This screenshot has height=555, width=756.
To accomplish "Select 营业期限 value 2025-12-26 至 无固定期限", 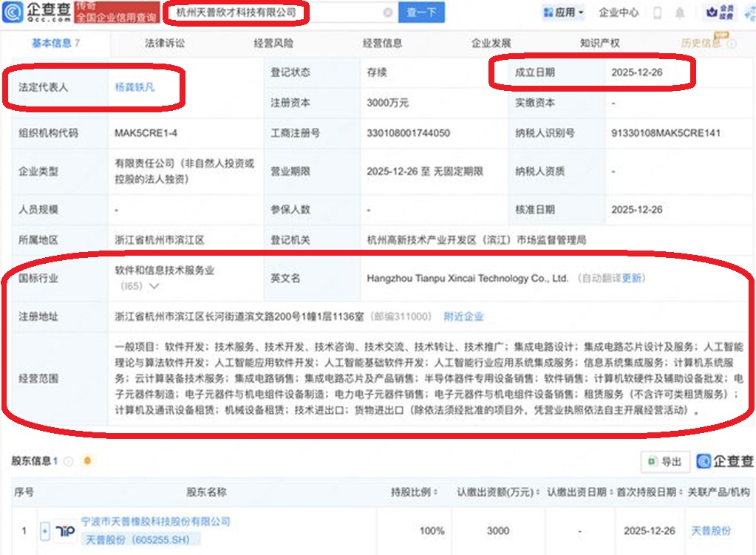I will (x=425, y=171).
